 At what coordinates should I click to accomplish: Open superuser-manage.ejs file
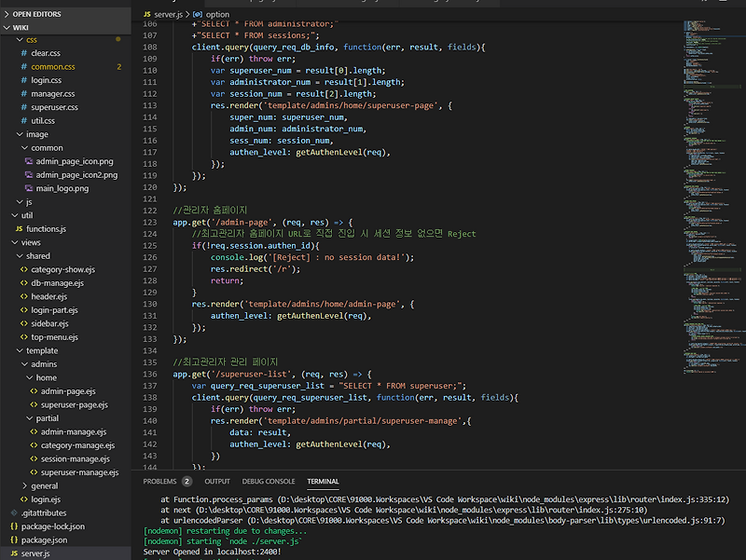click(79, 472)
